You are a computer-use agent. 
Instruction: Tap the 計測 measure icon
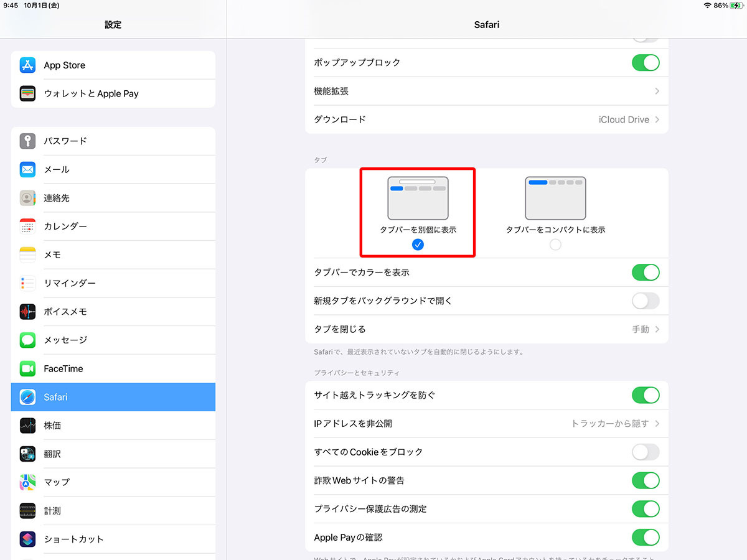coord(27,511)
